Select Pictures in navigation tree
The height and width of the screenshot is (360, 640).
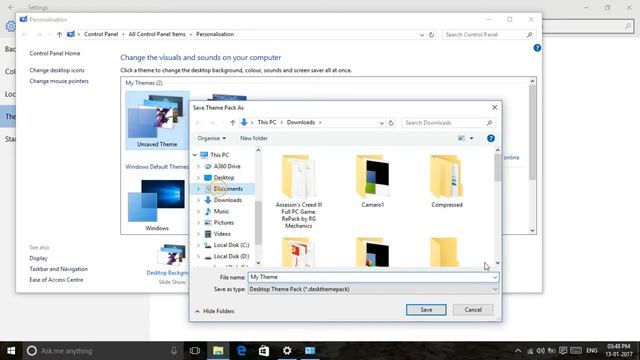point(223,222)
